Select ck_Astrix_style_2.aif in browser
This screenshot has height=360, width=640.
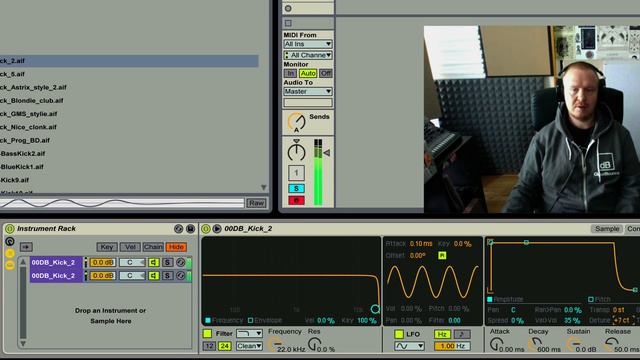[x=129, y=87]
